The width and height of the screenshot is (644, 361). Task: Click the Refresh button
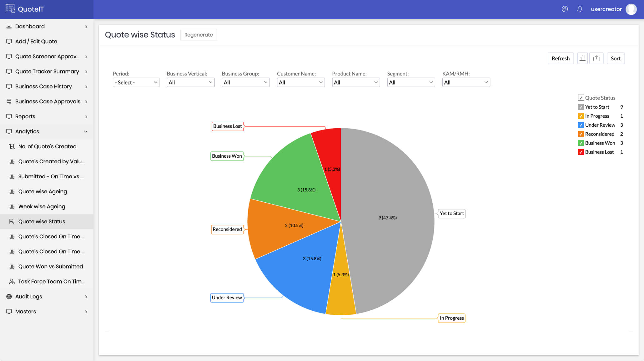tap(560, 58)
